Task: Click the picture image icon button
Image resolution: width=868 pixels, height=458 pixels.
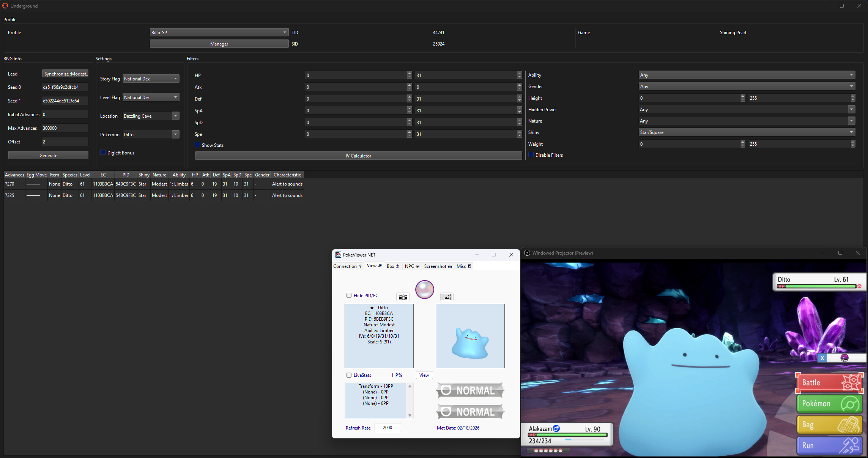Action: tap(447, 297)
